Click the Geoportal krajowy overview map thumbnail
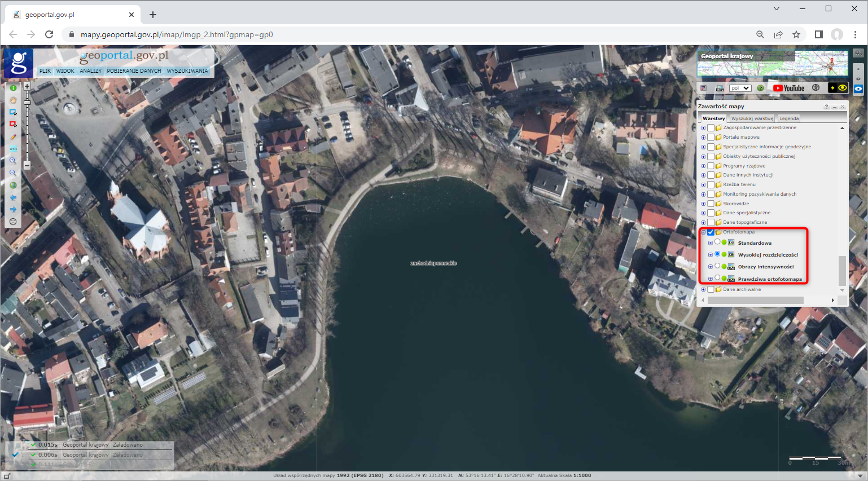The height and width of the screenshot is (481, 868). tap(772, 63)
